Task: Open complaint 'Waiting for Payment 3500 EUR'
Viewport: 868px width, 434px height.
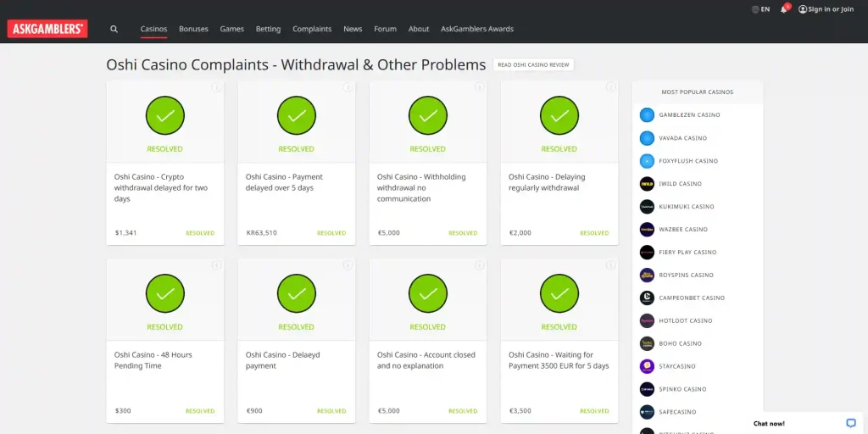Action: click(x=559, y=360)
